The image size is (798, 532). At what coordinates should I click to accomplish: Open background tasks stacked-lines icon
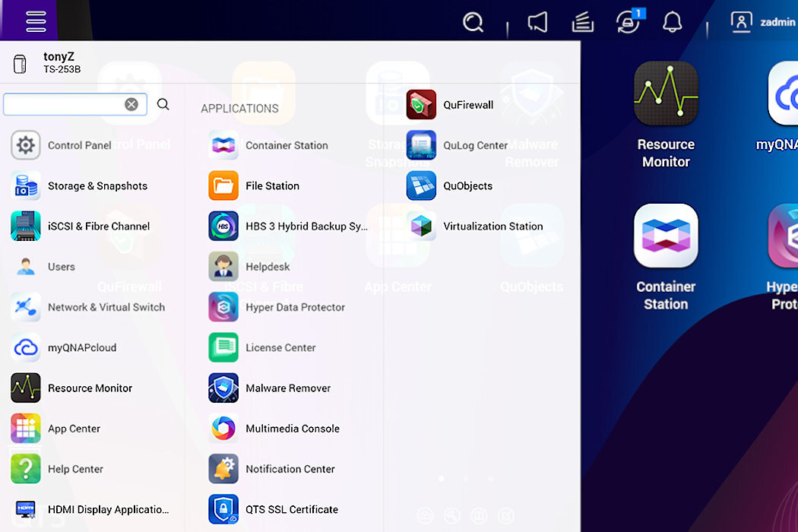click(x=582, y=22)
